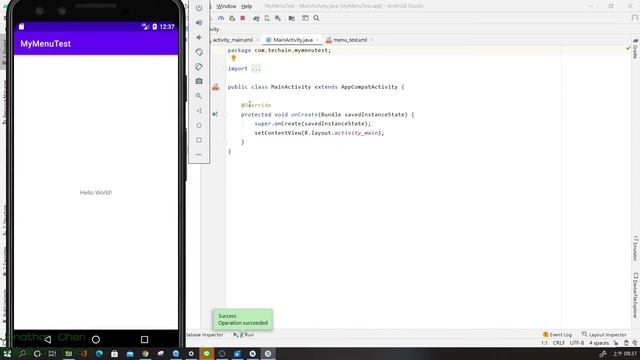Click the emulator power button

pos(199,8)
